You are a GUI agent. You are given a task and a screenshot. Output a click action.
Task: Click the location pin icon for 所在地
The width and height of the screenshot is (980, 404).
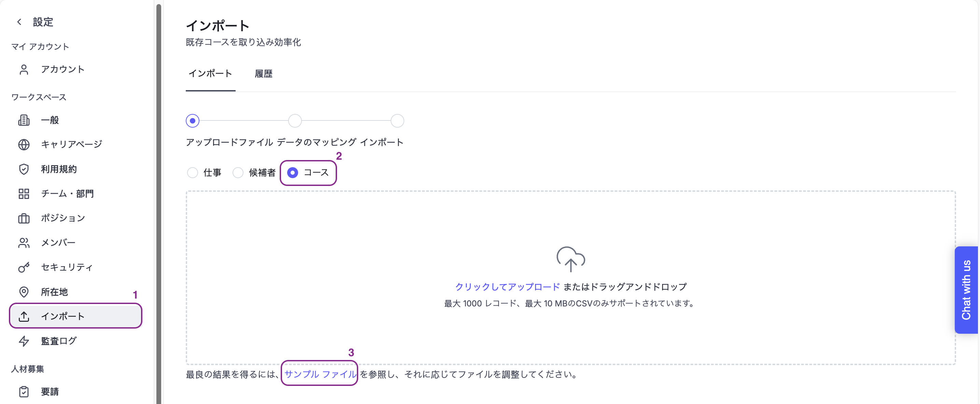click(24, 292)
